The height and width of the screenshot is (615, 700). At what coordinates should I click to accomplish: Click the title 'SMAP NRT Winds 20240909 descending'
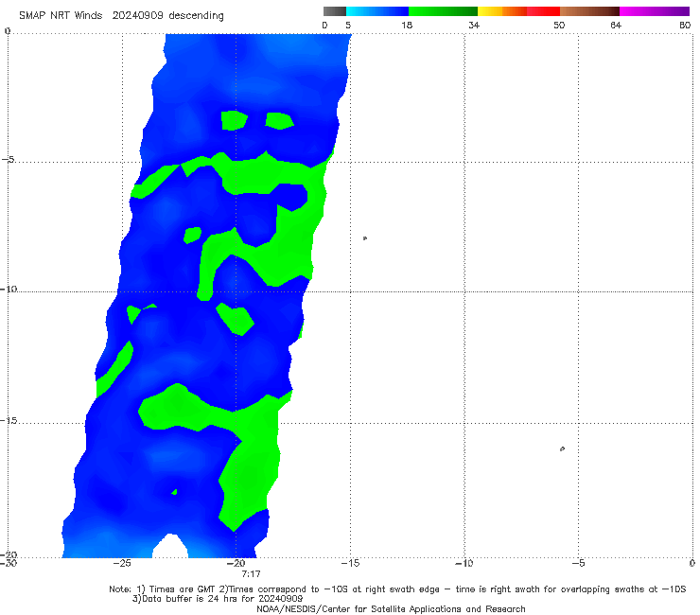tap(121, 16)
